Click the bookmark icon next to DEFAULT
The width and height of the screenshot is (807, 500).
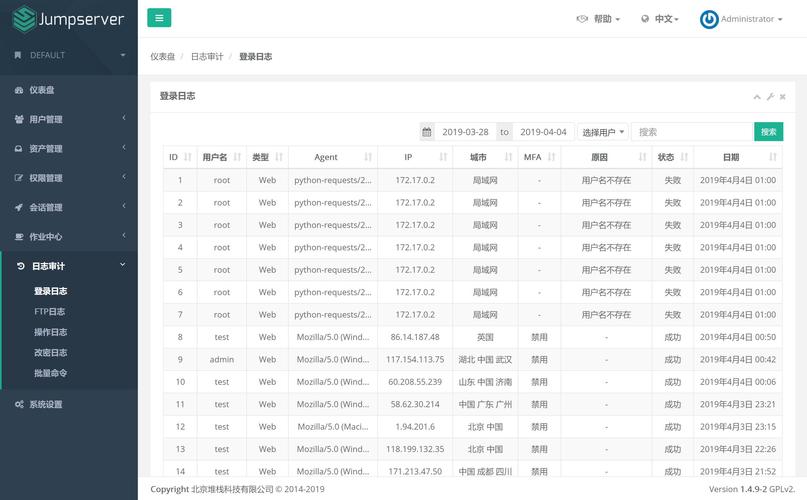[18, 55]
